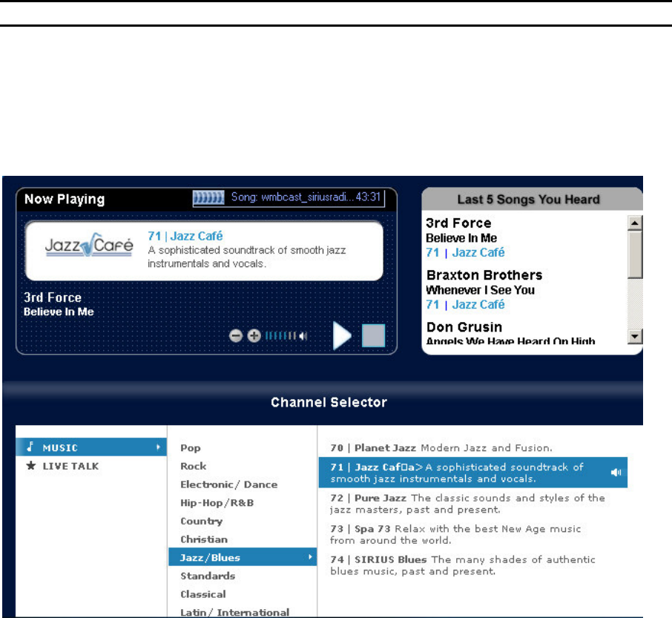Image resolution: width=672 pixels, height=618 pixels.
Task: Click the speaker icon beside volume bars
Action: 303,335
